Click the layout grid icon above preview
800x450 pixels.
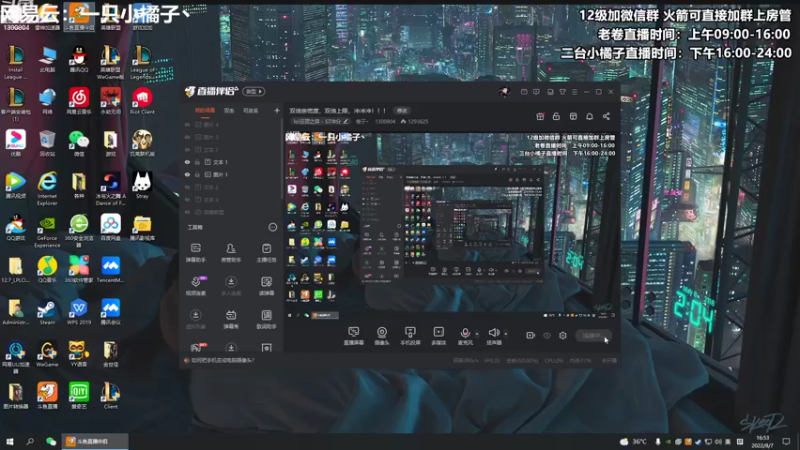(x=573, y=116)
